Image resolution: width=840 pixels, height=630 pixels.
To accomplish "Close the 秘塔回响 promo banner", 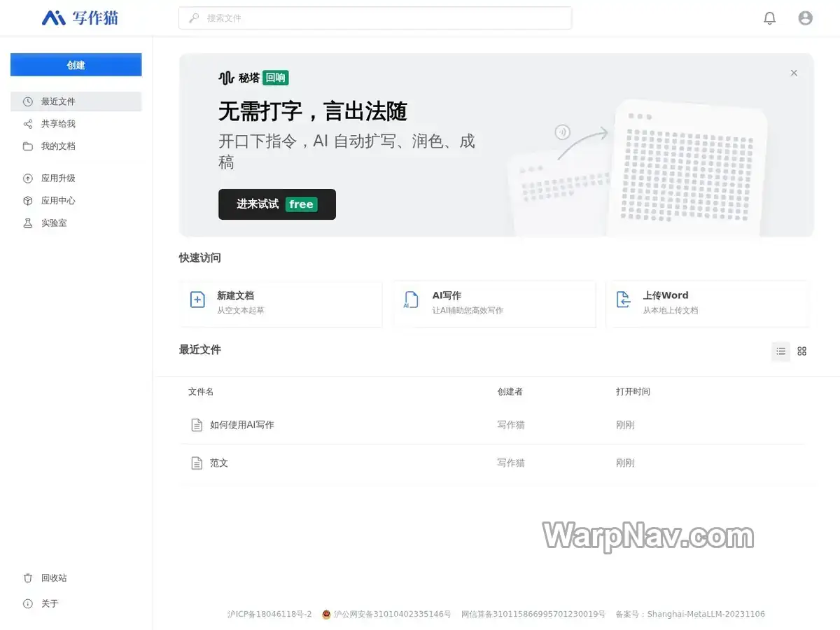I will point(794,73).
